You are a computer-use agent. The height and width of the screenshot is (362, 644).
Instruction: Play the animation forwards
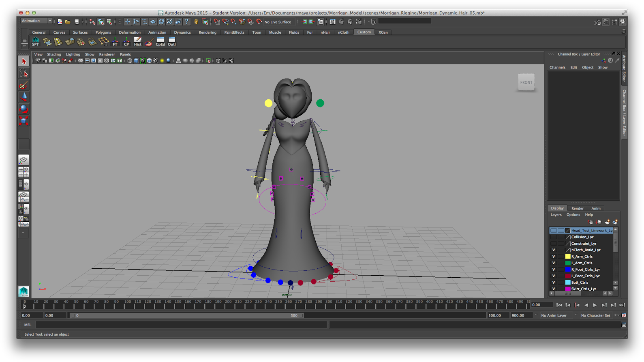coord(595,305)
